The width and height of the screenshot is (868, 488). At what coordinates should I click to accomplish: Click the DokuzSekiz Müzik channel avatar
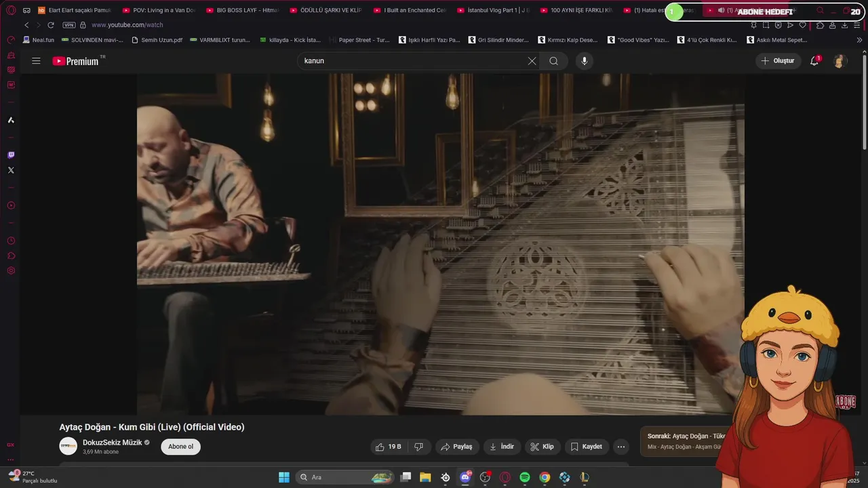point(68,446)
